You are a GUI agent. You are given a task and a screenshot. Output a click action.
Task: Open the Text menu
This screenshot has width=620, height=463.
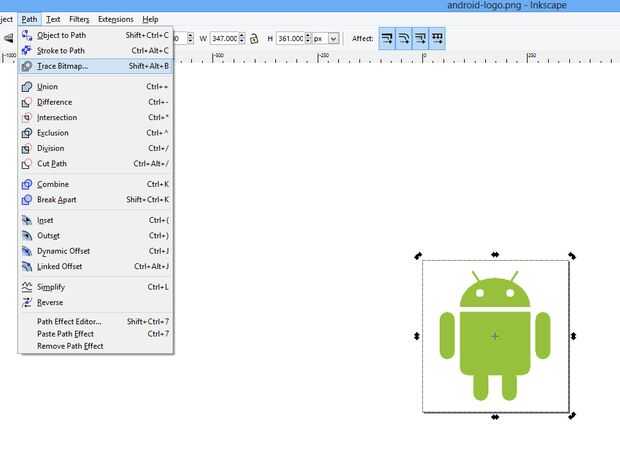53,19
